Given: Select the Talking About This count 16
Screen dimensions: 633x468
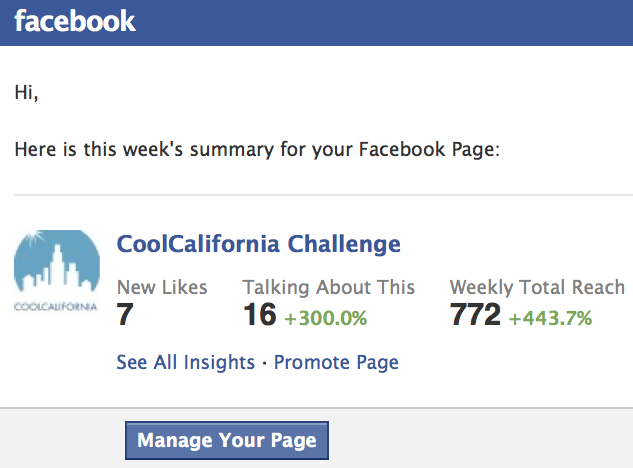Looking at the screenshot, I should (259, 316).
